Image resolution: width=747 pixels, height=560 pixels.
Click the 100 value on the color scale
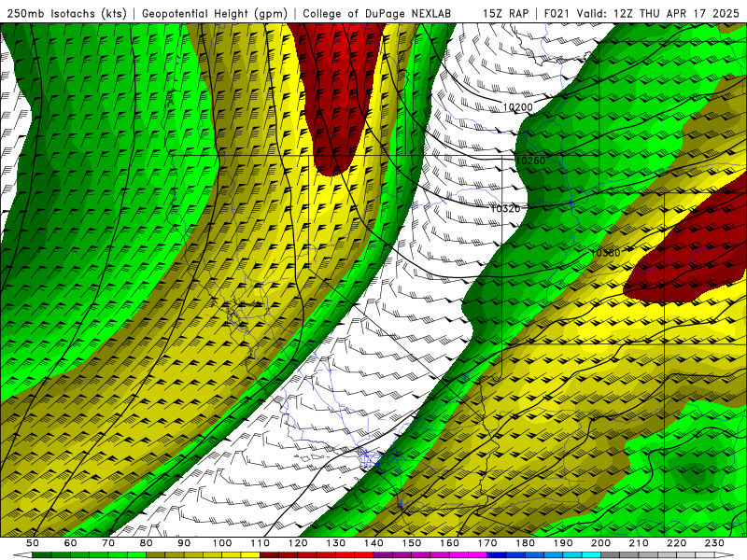(222, 543)
